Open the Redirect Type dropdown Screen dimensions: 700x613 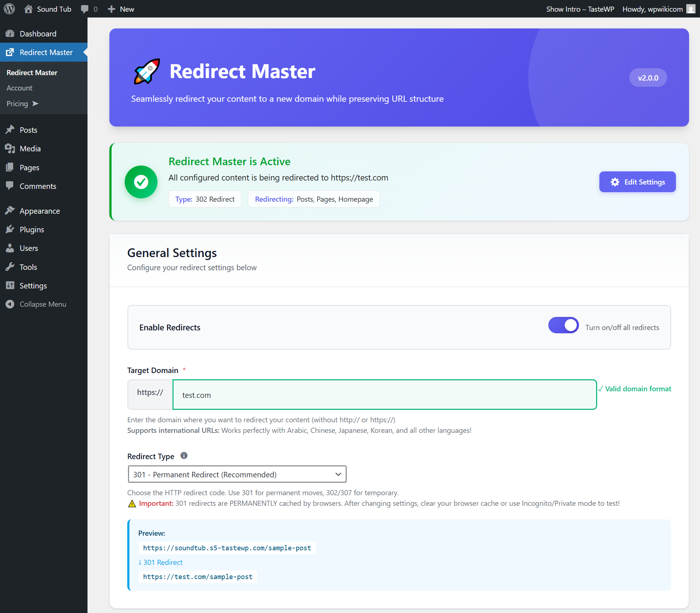tap(237, 474)
